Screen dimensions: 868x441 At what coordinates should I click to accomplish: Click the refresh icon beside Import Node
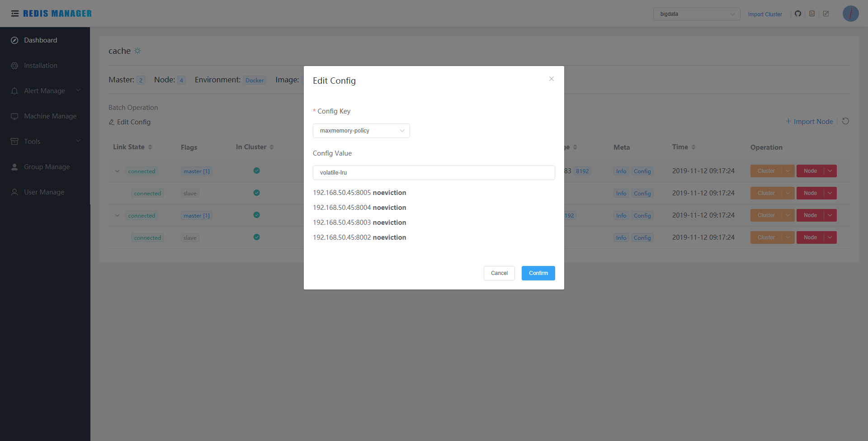pos(845,121)
